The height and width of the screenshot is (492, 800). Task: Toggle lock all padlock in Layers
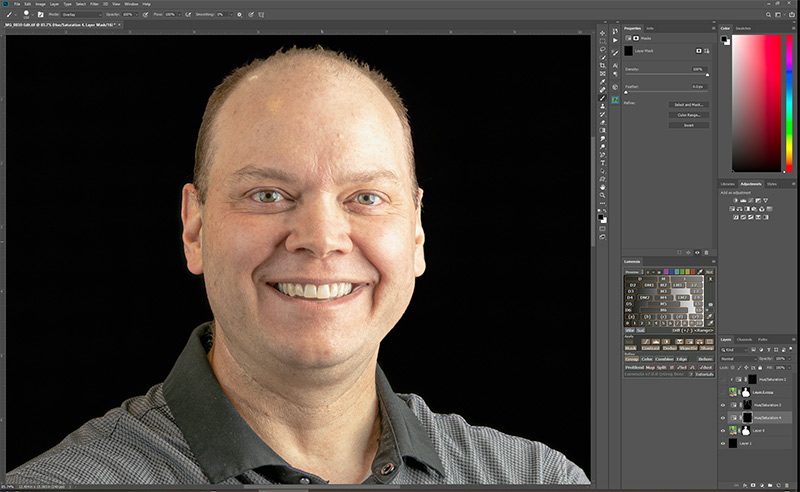pos(760,368)
